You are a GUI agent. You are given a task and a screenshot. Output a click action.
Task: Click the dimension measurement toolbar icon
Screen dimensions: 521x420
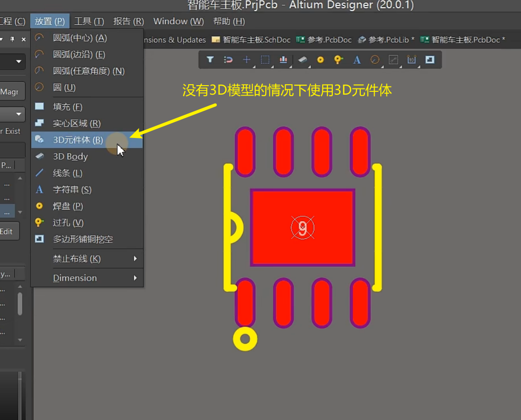point(411,59)
